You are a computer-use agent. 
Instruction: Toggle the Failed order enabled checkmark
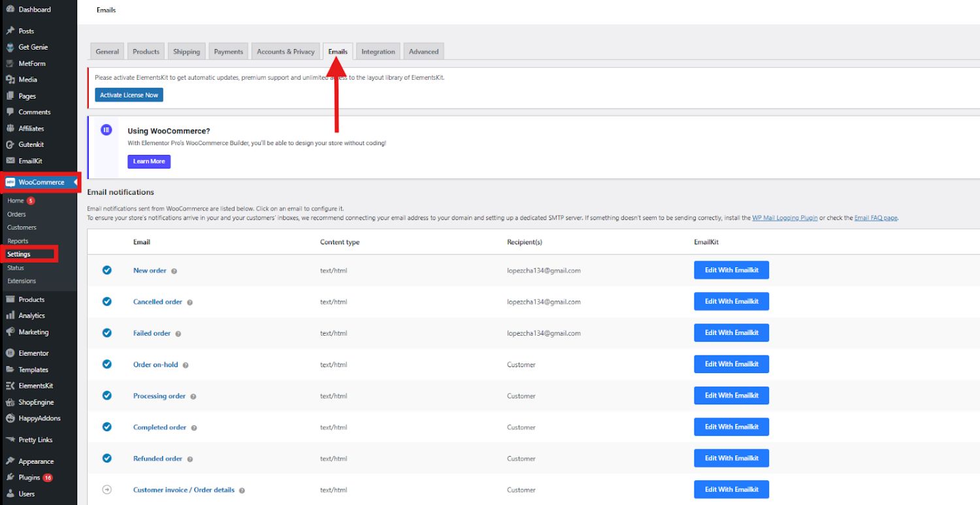tap(107, 333)
